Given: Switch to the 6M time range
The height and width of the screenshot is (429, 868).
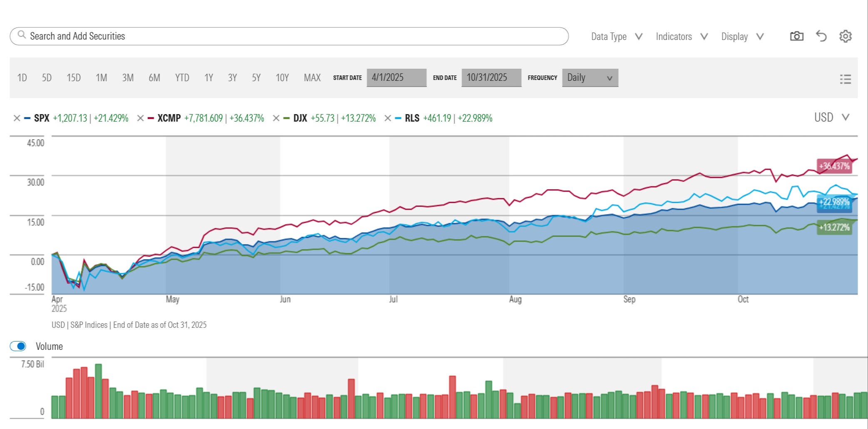Looking at the screenshot, I should point(154,78).
